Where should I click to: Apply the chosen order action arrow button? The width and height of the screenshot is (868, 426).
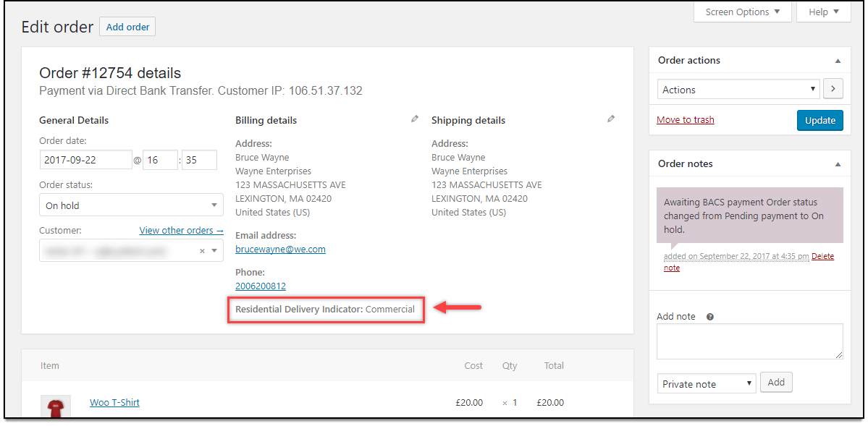tap(833, 89)
